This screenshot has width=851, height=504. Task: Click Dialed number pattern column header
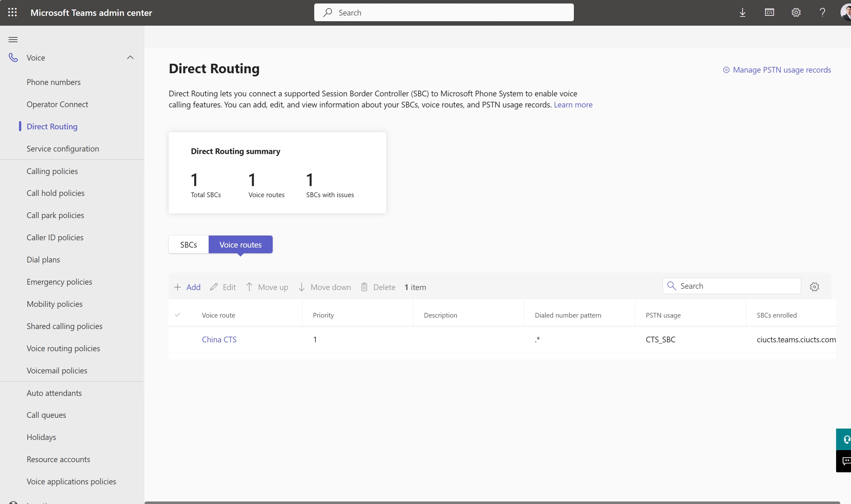(x=568, y=315)
